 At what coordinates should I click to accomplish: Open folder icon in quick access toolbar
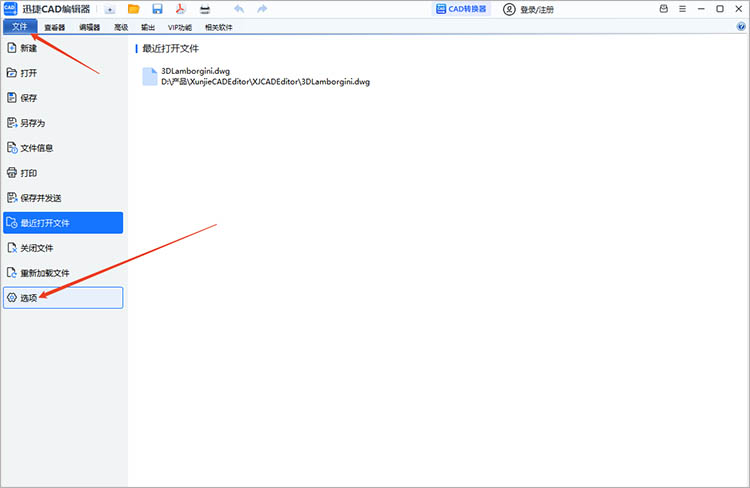tap(133, 9)
